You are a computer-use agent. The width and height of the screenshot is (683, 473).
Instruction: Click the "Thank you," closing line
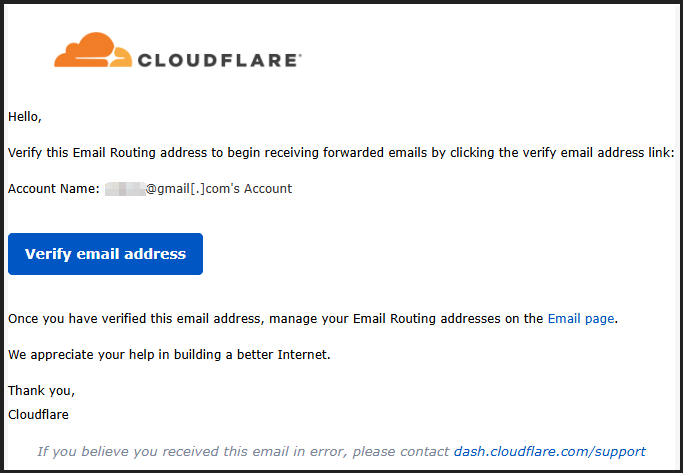(41, 390)
